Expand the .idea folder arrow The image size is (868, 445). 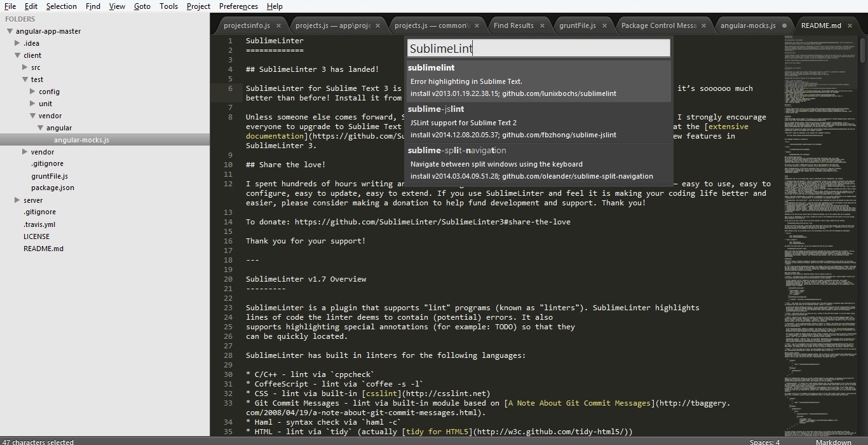(x=17, y=43)
